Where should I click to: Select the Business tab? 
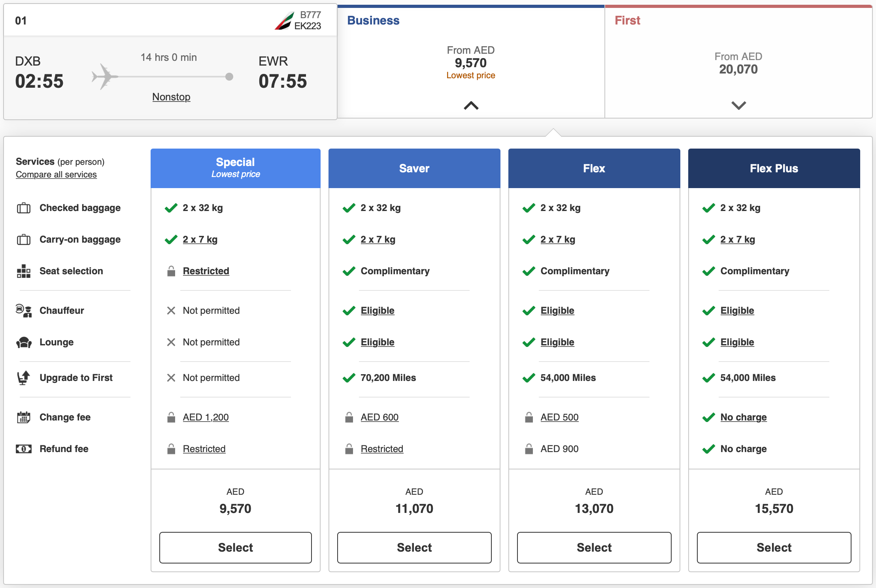(373, 20)
